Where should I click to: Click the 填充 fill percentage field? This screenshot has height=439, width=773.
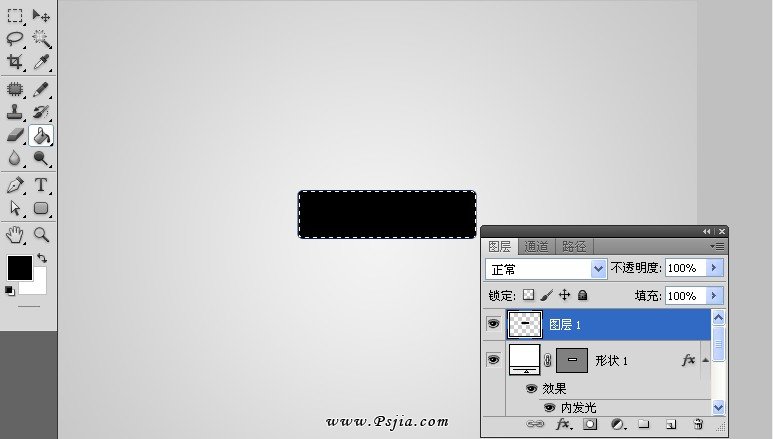[x=685, y=296]
